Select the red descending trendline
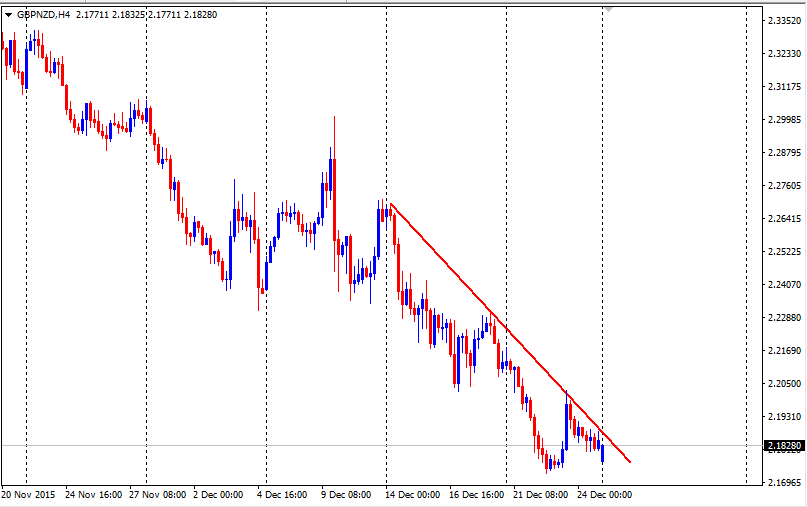 point(510,332)
